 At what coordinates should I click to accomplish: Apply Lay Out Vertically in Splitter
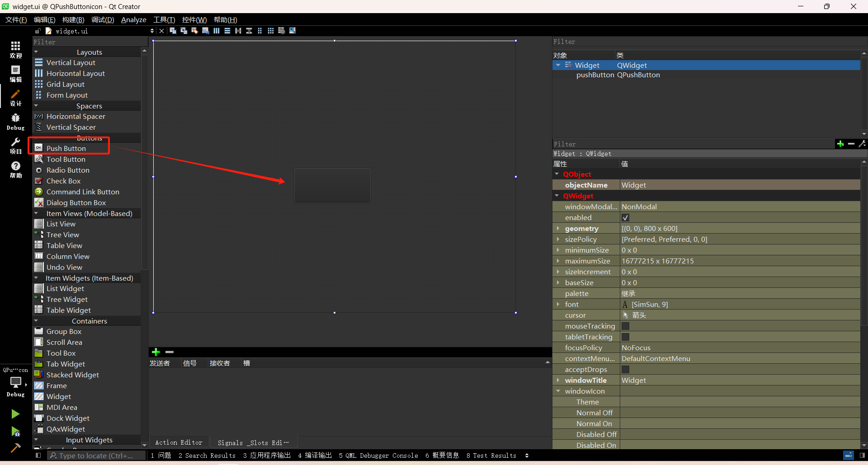pos(249,31)
